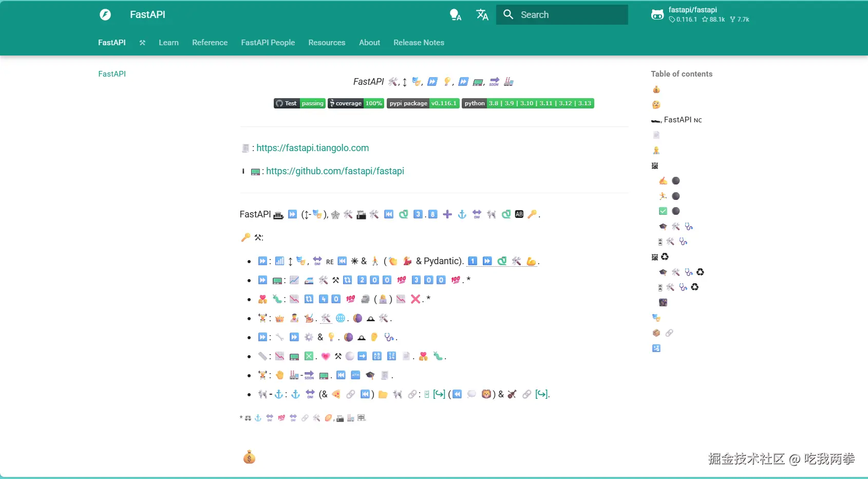Open the Resources tab
The height and width of the screenshot is (479, 868).
[327, 43]
